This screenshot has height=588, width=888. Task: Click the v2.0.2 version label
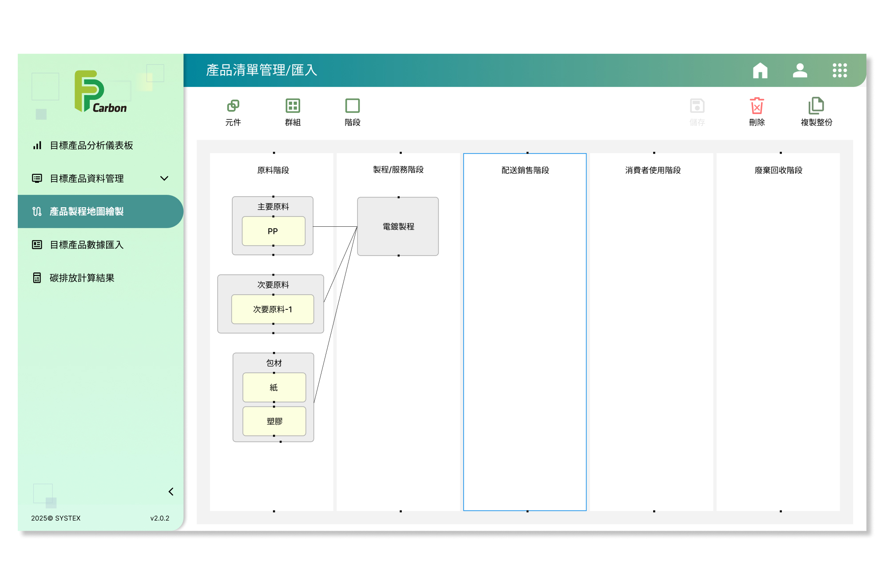pyautogui.click(x=160, y=518)
